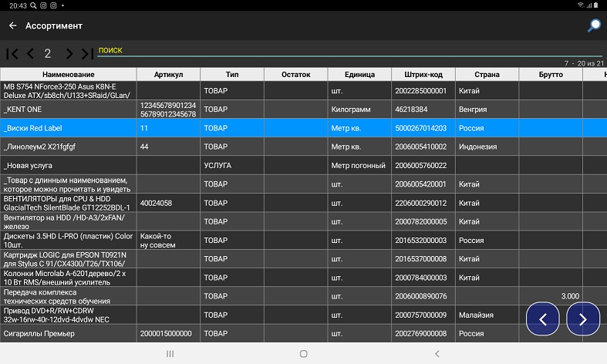607x364 pixels.
Task: Jump to the first page icon
Action: (x=12, y=53)
